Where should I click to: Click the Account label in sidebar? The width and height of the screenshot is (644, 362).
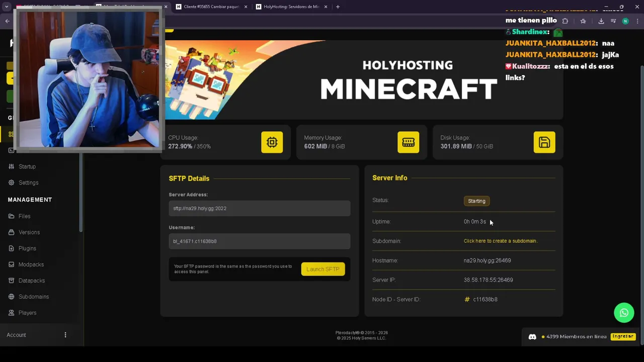click(x=16, y=335)
